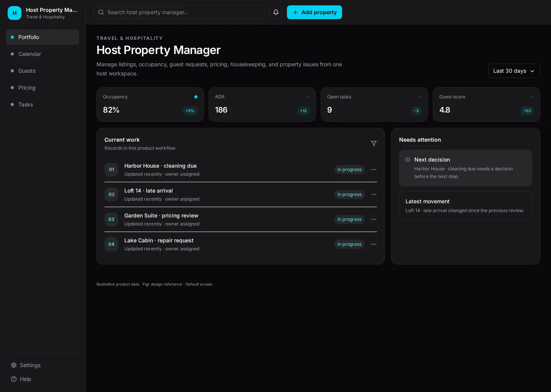Click the 04 row number badge

(x=111, y=244)
